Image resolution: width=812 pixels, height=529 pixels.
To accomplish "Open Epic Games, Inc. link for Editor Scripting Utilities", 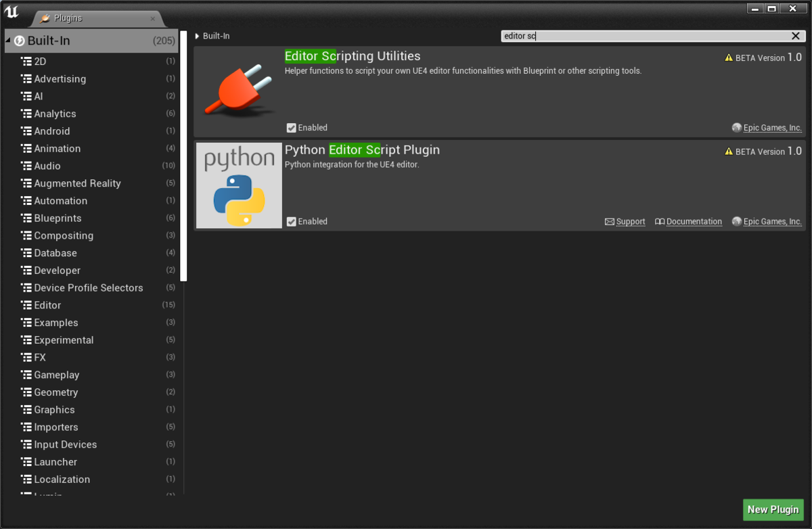I will coord(773,129).
